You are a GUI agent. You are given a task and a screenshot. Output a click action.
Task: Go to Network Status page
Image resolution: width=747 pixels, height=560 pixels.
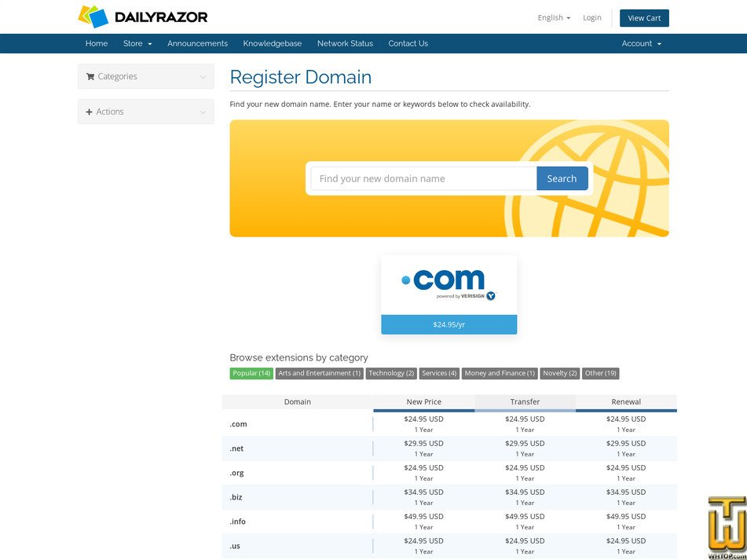(x=345, y=43)
